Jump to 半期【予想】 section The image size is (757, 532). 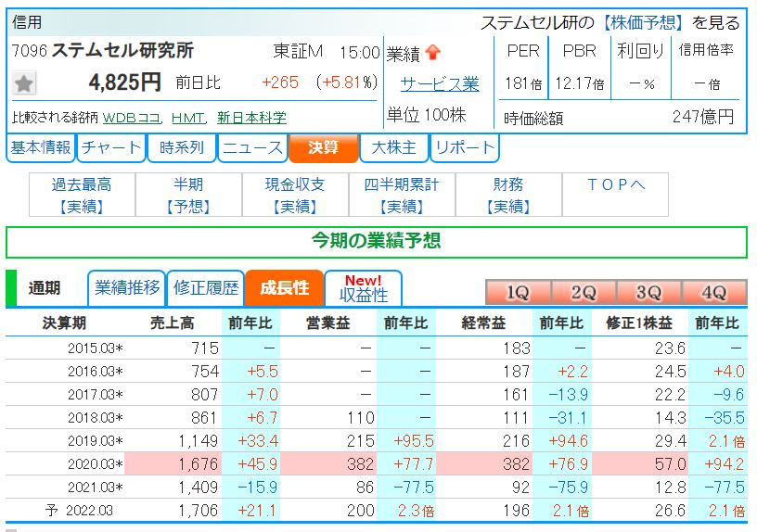coord(188,195)
